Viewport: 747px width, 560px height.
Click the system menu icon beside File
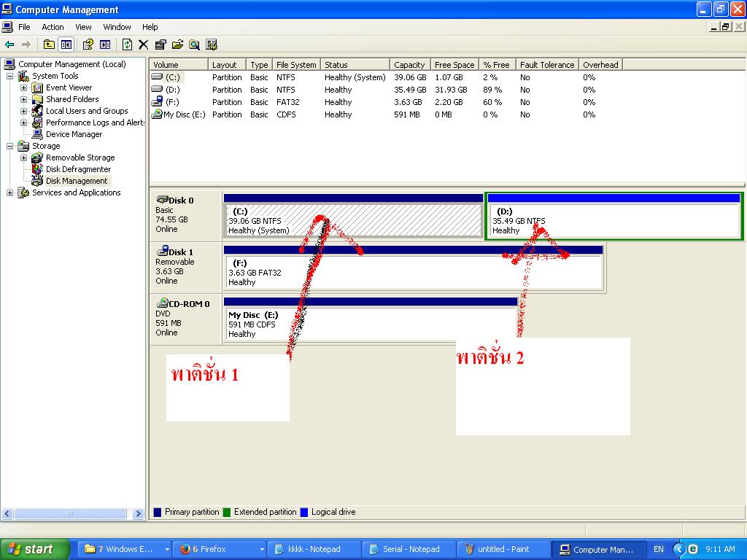point(7,27)
